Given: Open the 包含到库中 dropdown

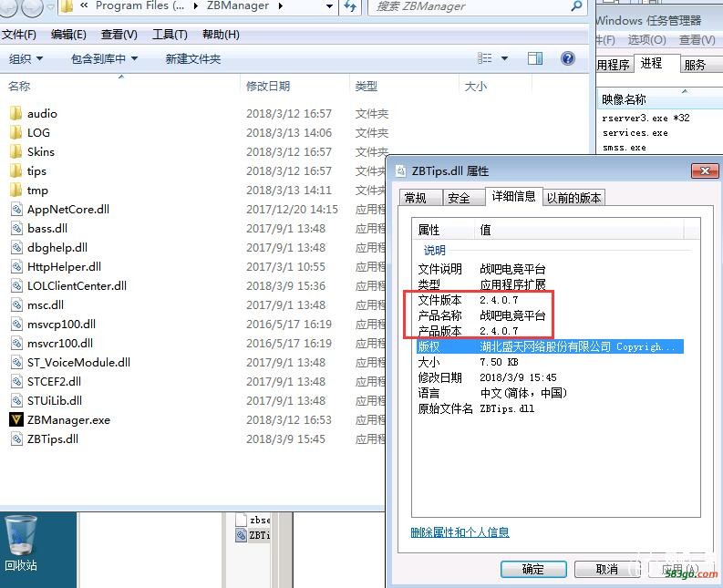Looking at the screenshot, I should (x=104, y=58).
